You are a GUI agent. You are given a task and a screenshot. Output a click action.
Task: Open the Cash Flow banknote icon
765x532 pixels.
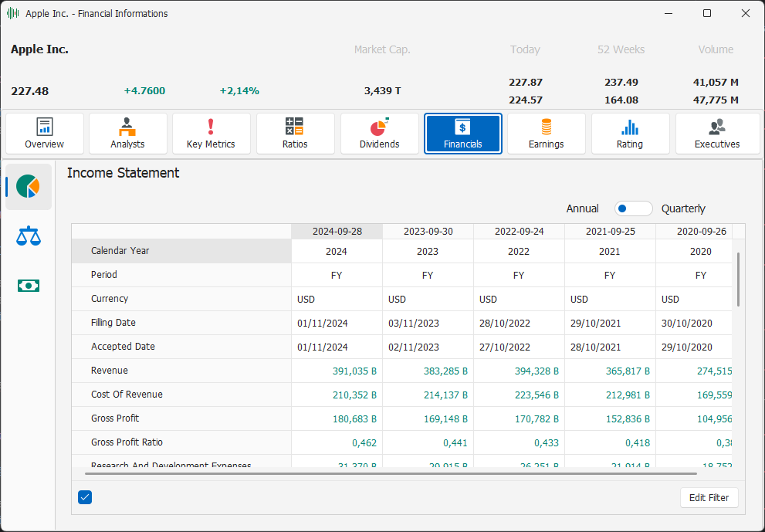click(x=29, y=286)
